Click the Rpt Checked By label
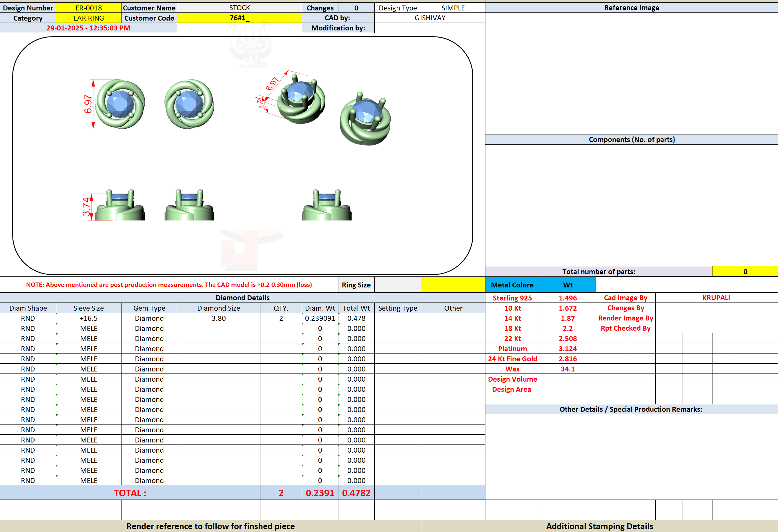 (x=625, y=328)
